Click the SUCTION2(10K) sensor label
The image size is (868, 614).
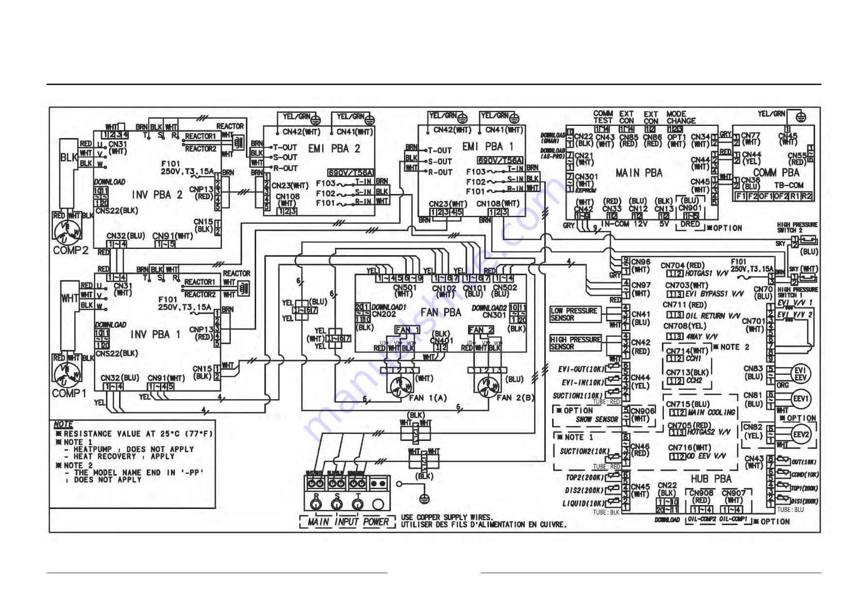(584, 451)
